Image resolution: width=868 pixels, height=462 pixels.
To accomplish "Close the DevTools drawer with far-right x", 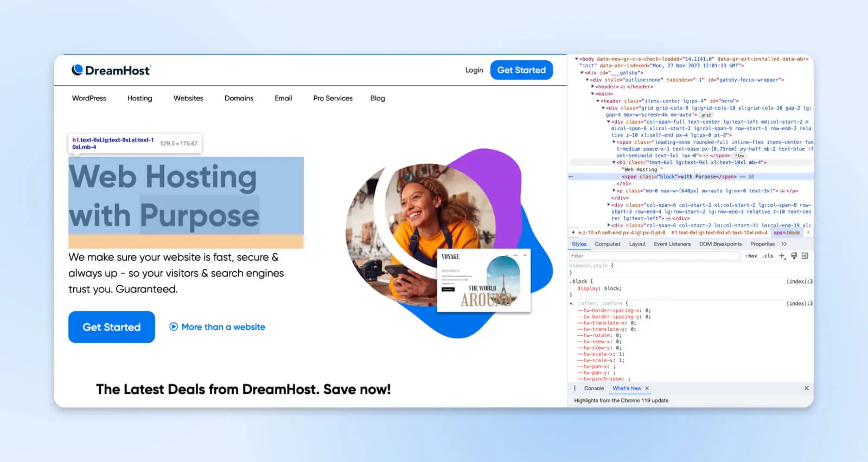I will [806, 388].
